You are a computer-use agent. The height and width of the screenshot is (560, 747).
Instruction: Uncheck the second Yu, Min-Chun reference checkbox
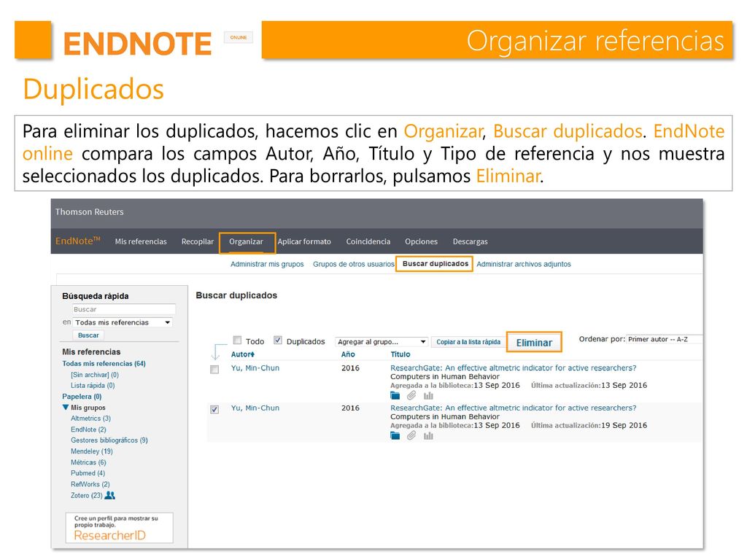pos(214,410)
